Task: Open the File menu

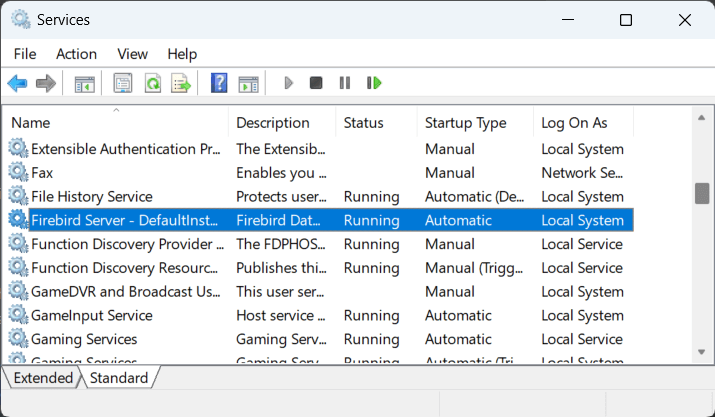Action: tap(25, 54)
